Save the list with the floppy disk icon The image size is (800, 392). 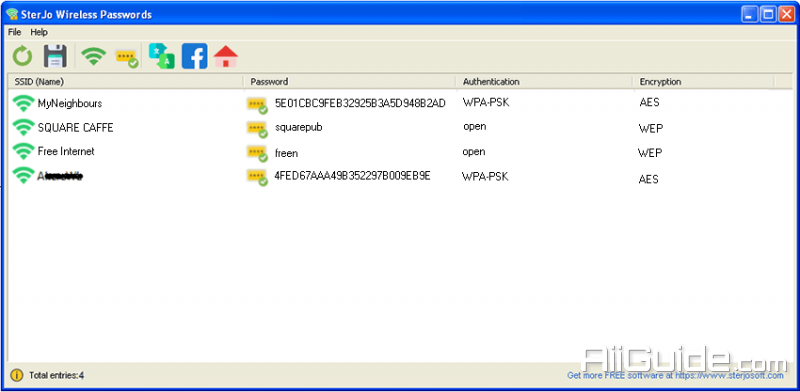pyautogui.click(x=55, y=56)
